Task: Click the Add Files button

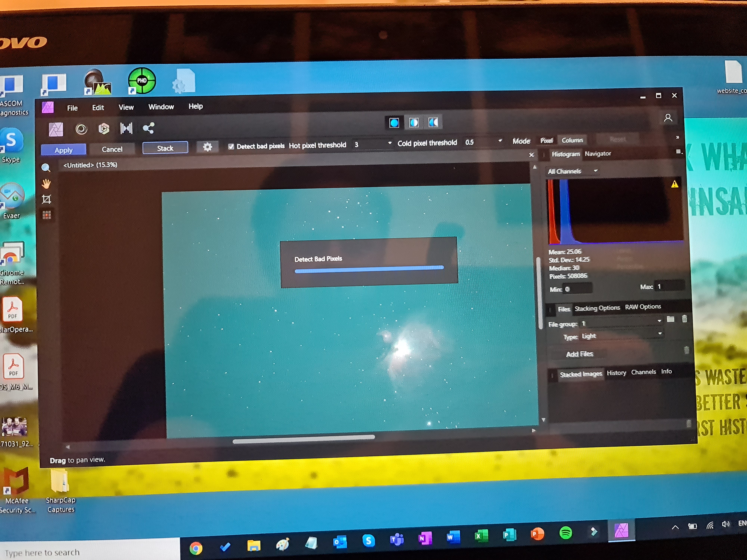Action: [579, 354]
